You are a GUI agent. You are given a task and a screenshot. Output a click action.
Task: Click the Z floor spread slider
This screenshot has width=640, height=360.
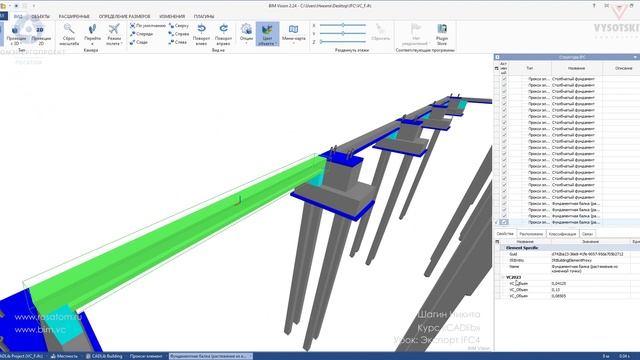pos(343,42)
